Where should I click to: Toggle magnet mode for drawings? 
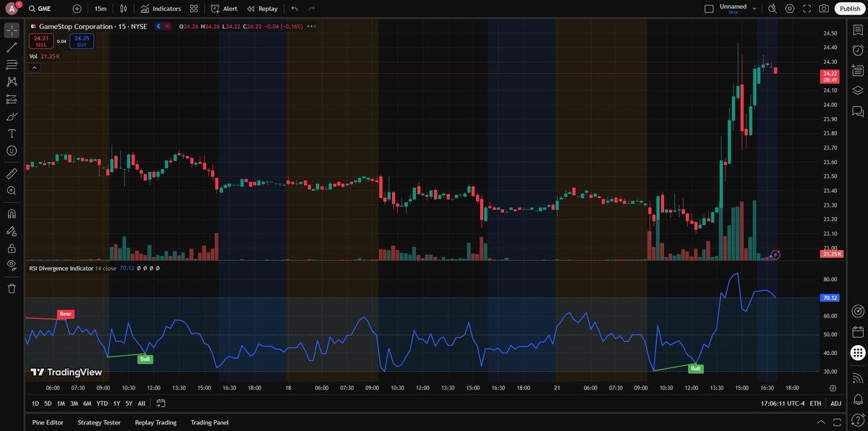(x=12, y=214)
